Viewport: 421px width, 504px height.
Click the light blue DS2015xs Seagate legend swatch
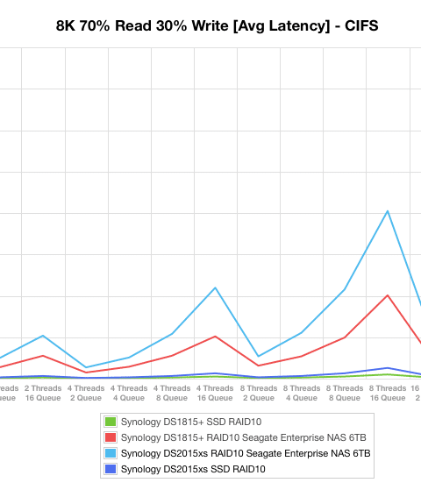pos(111,453)
